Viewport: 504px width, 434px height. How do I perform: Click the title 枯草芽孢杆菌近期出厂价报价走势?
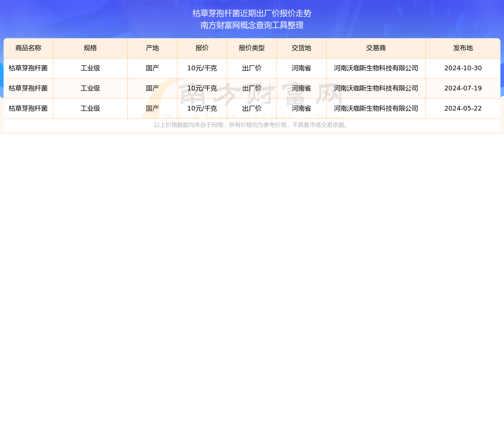point(252,13)
